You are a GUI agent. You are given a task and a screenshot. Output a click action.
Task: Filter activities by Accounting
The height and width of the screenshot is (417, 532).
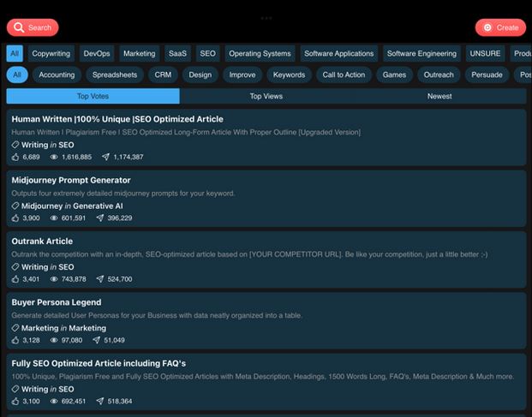[57, 75]
